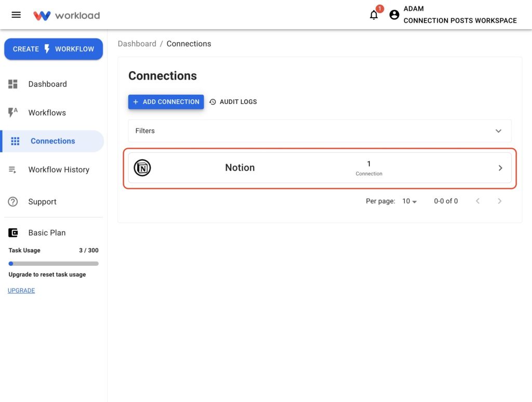Open Audit Logs
The height and width of the screenshot is (402, 532).
(233, 102)
